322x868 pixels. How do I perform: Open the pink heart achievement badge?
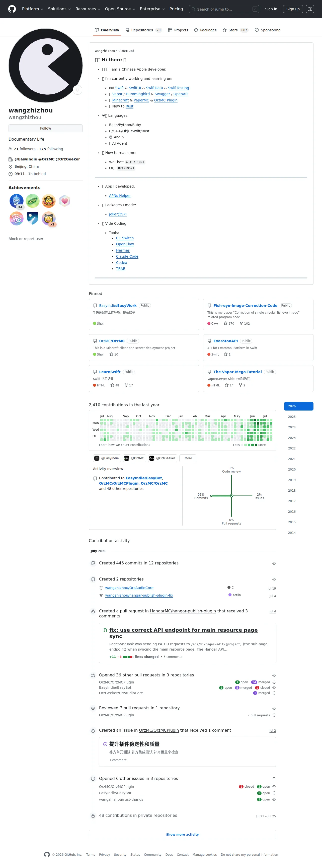pyautogui.click(x=65, y=201)
